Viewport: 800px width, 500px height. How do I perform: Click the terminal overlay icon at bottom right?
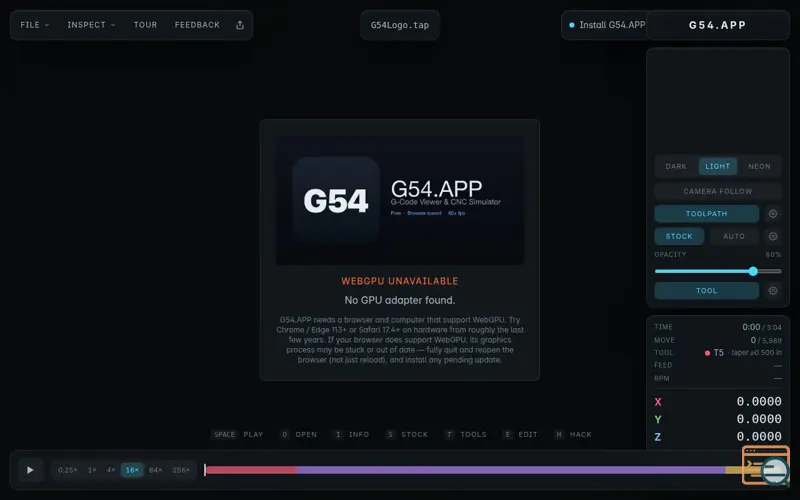tap(765, 465)
